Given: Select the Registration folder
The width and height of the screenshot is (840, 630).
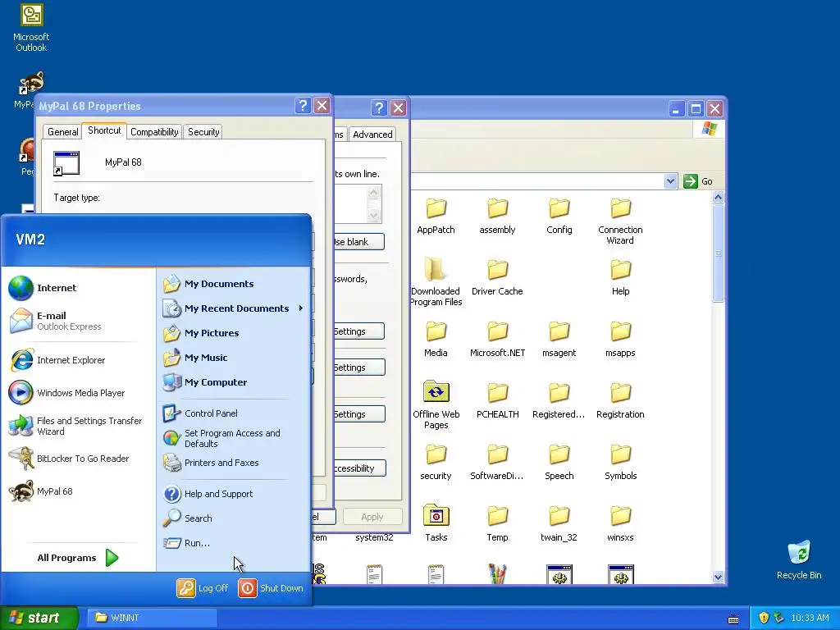Looking at the screenshot, I should coord(620,401).
